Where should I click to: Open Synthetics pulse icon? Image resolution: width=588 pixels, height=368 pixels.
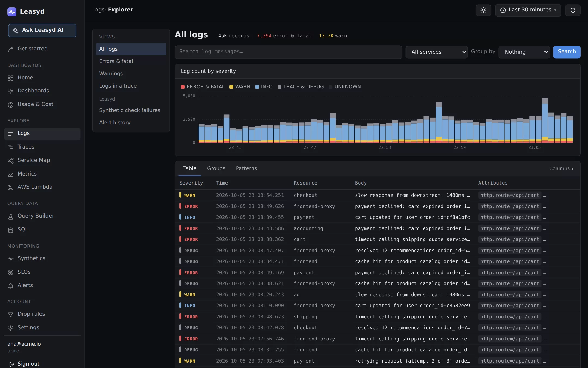coord(11,259)
